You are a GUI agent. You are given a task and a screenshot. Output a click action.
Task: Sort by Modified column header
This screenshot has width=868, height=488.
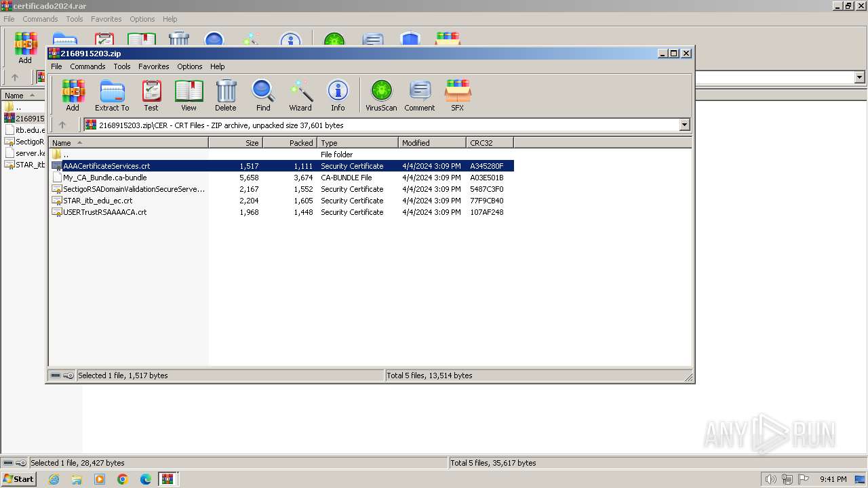432,142
